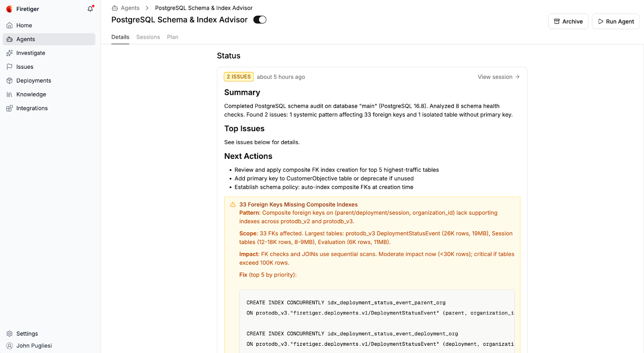Click the breadcrumb Agents robot icon
The width and height of the screenshot is (644, 353).
115,8
